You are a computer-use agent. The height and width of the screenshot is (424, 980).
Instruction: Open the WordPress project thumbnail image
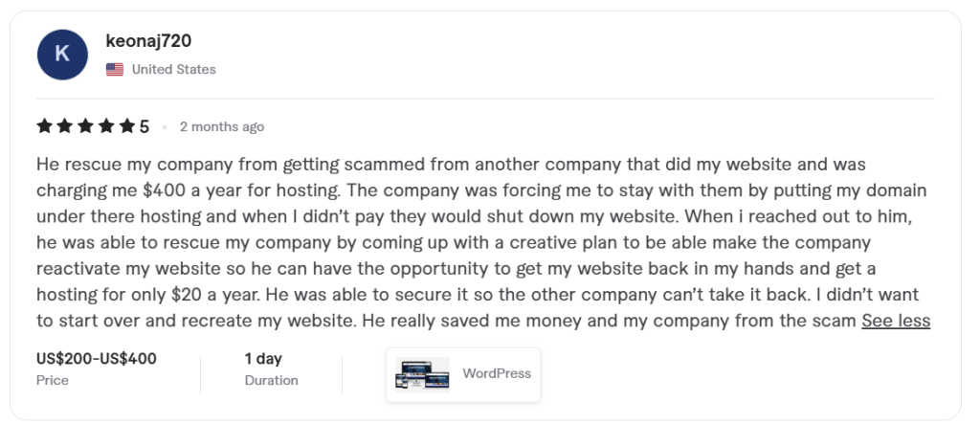[422, 374]
